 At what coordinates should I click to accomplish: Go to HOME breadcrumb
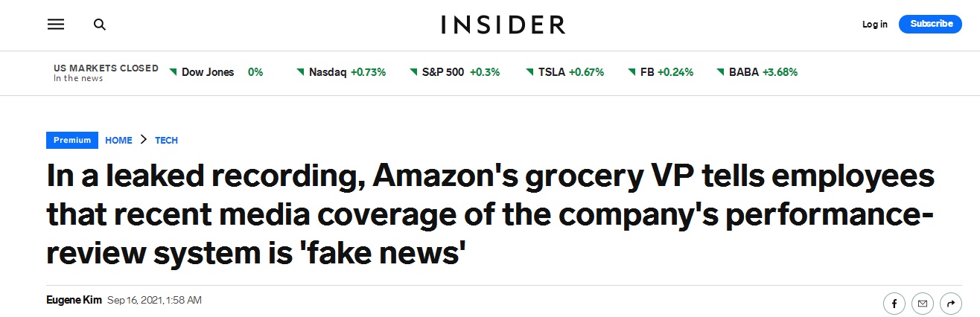[x=118, y=140]
